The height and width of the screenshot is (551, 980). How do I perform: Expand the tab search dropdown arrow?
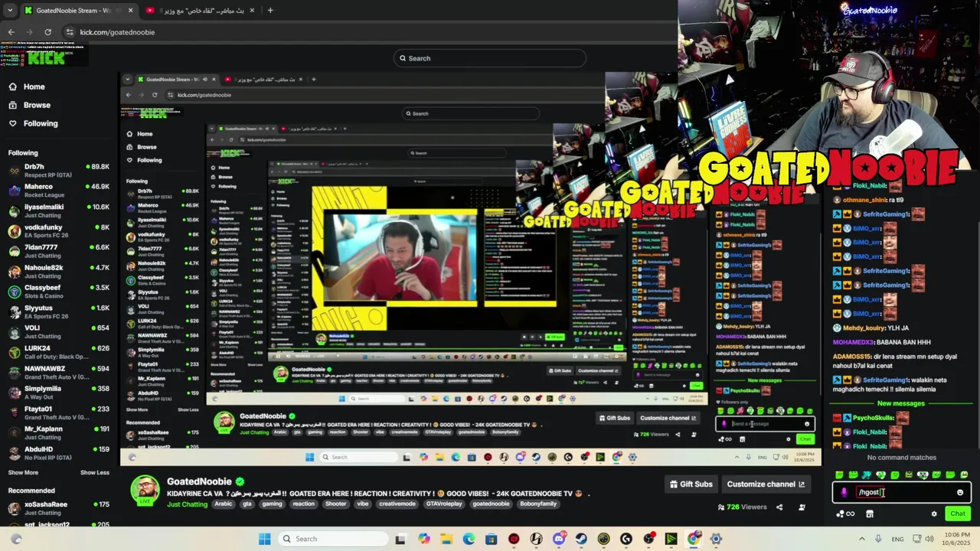tap(9, 10)
